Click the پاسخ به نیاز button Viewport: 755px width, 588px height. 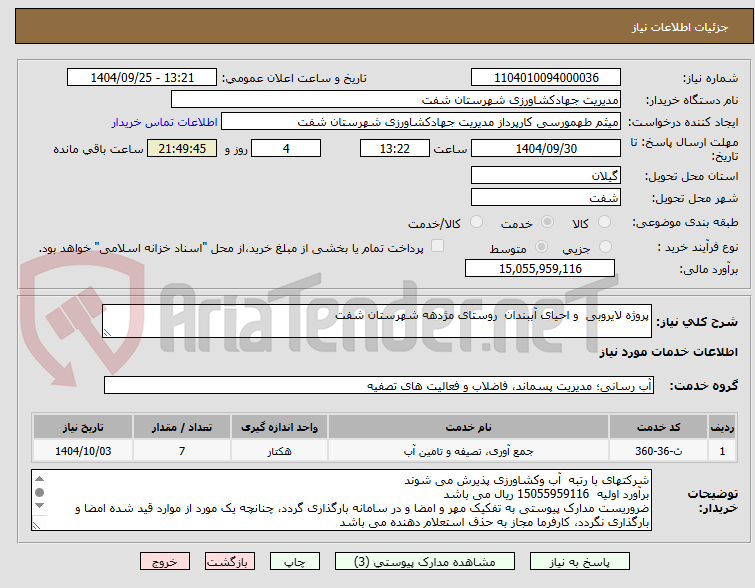pyautogui.click(x=579, y=562)
